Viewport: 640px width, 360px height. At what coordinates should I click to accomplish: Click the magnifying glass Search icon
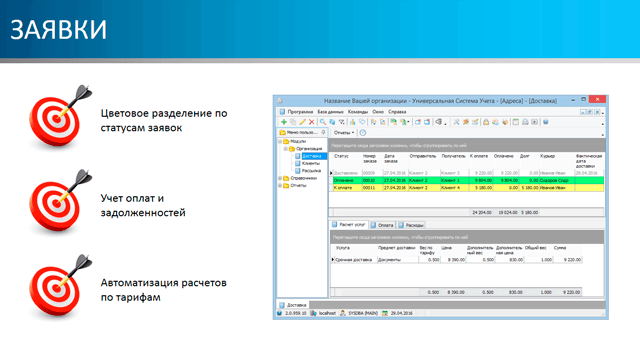tap(322, 122)
